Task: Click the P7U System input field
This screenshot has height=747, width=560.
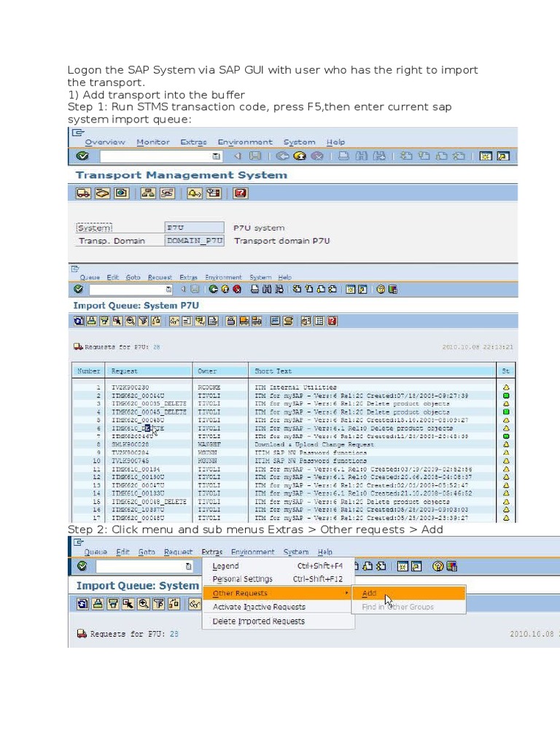Action: (x=193, y=228)
